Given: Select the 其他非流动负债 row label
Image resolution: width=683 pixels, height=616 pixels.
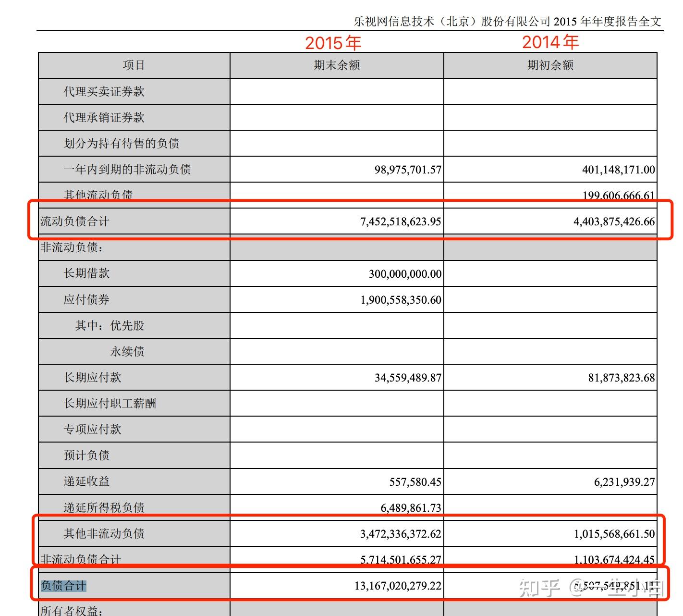Looking at the screenshot, I should [104, 534].
